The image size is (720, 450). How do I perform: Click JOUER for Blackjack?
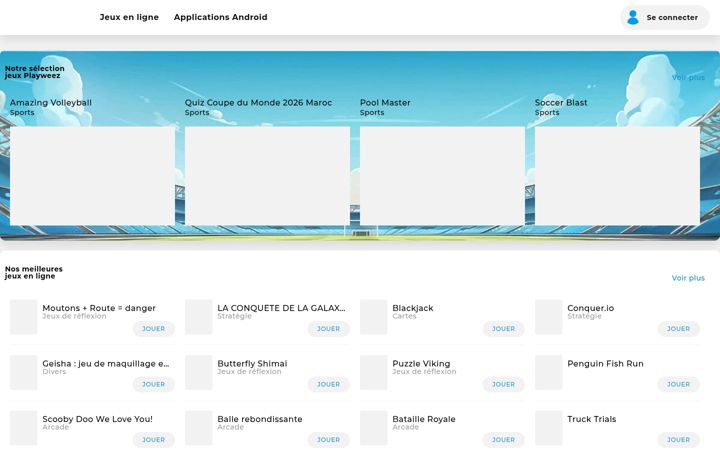[x=503, y=329]
